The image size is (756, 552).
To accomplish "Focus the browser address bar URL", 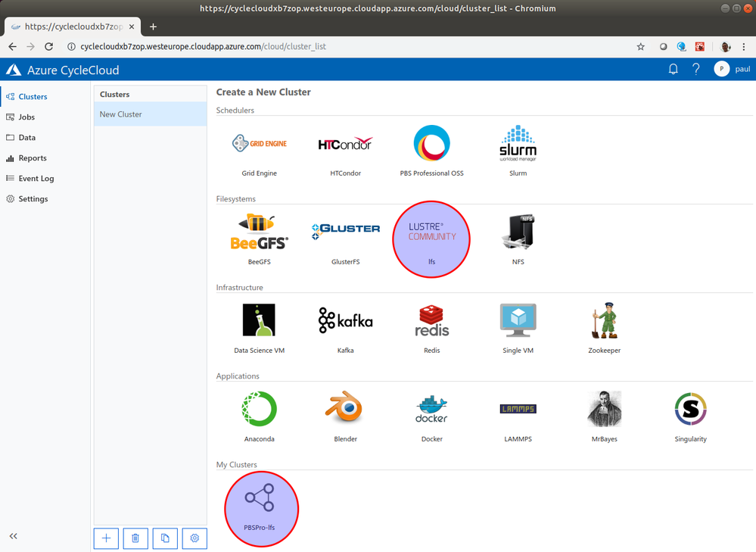I will coord(203,46).
